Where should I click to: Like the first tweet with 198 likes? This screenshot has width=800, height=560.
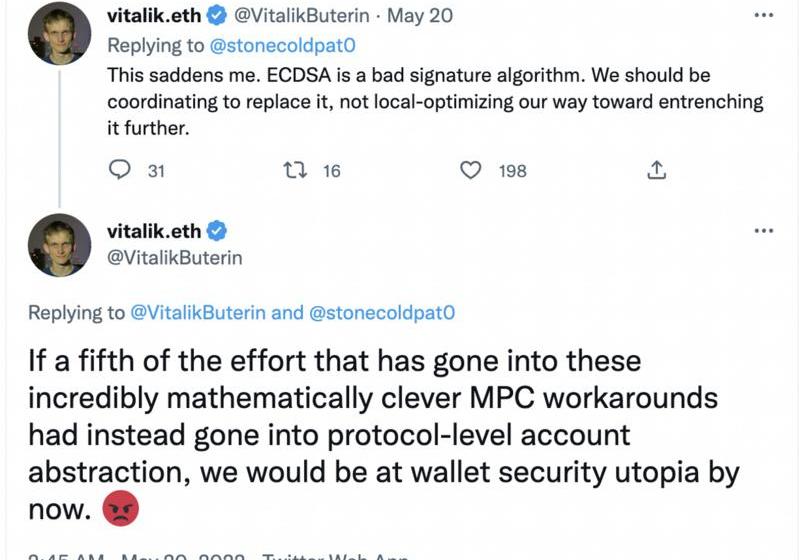[x=470, y=170]
